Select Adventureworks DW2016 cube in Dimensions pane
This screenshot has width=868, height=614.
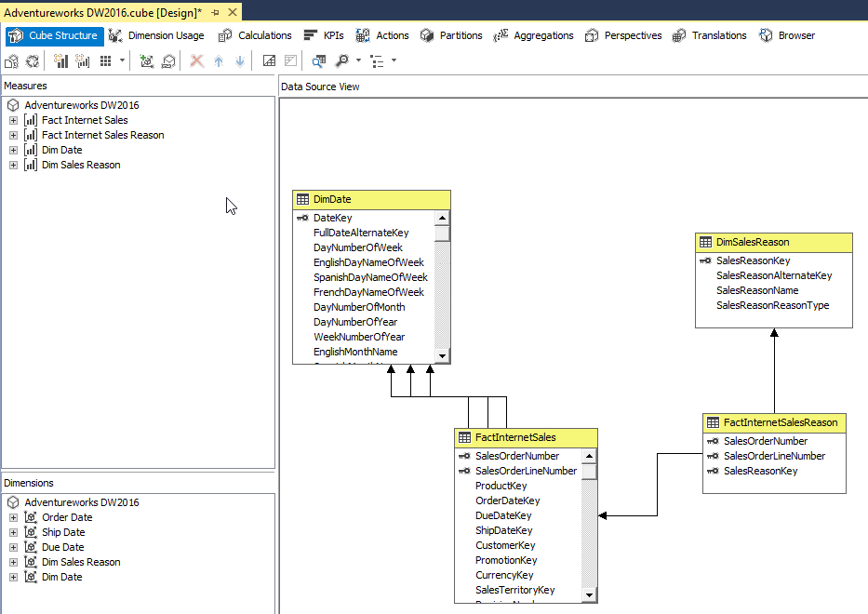point(81,502)
